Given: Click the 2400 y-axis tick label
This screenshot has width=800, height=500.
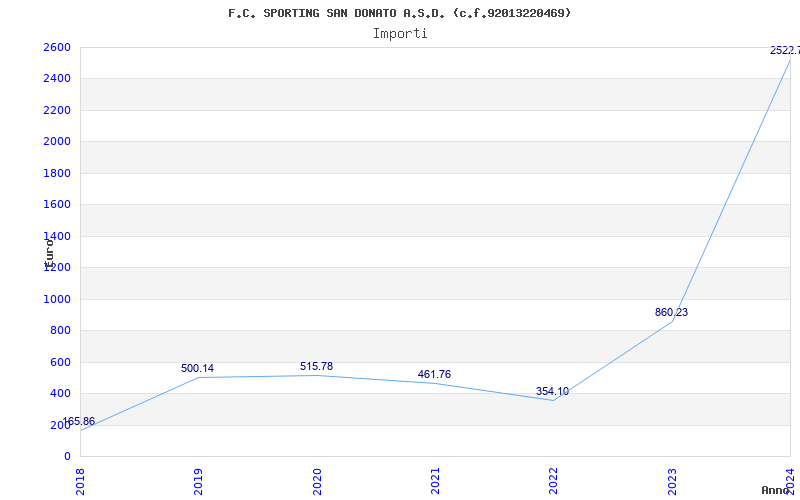Looking at the screenshot, I should [57, 79].
